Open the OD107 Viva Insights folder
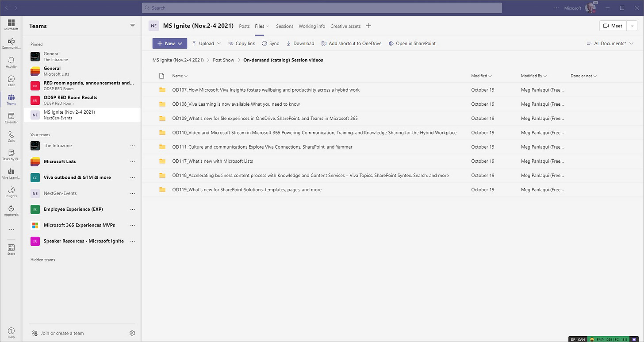Image resolution: width=644 pixels, height=342 pixels. (266, 90)
